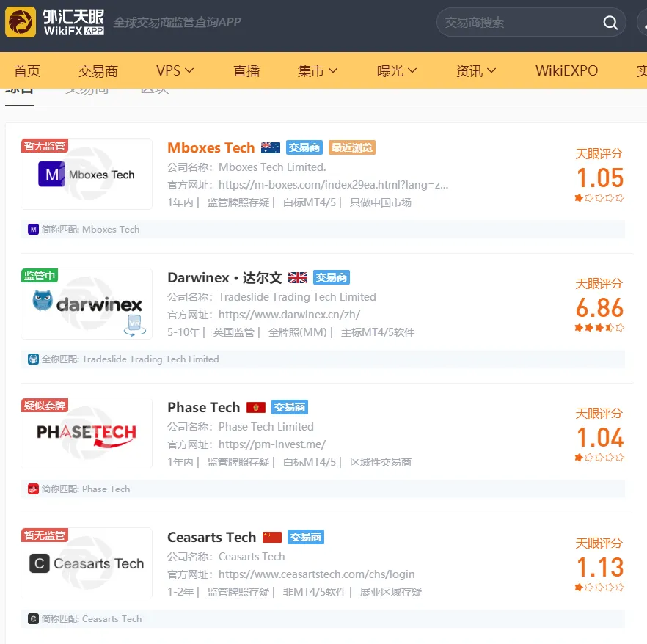Click the 6.86 天眼评分 score
The image size is (647, 644).
coord(600,308)
